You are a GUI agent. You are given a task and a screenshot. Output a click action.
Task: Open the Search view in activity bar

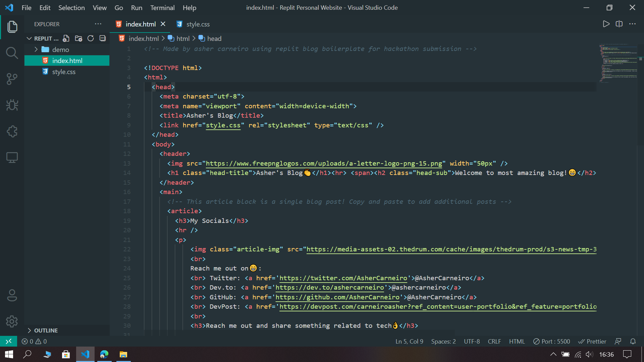click(12, 53)
